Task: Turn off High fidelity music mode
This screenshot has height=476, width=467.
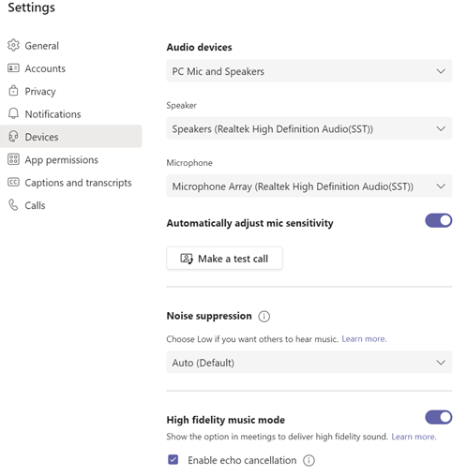Action: [438, 417]
